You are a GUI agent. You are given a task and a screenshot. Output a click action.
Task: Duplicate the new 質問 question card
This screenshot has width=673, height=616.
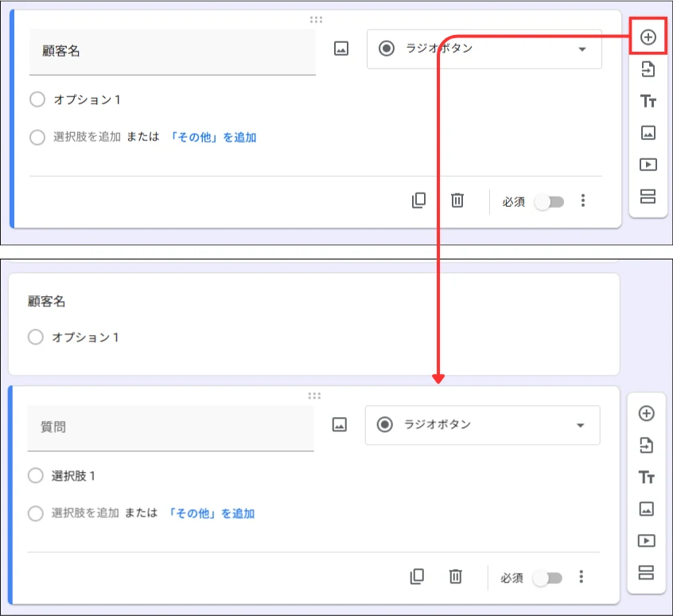[417, 576]
